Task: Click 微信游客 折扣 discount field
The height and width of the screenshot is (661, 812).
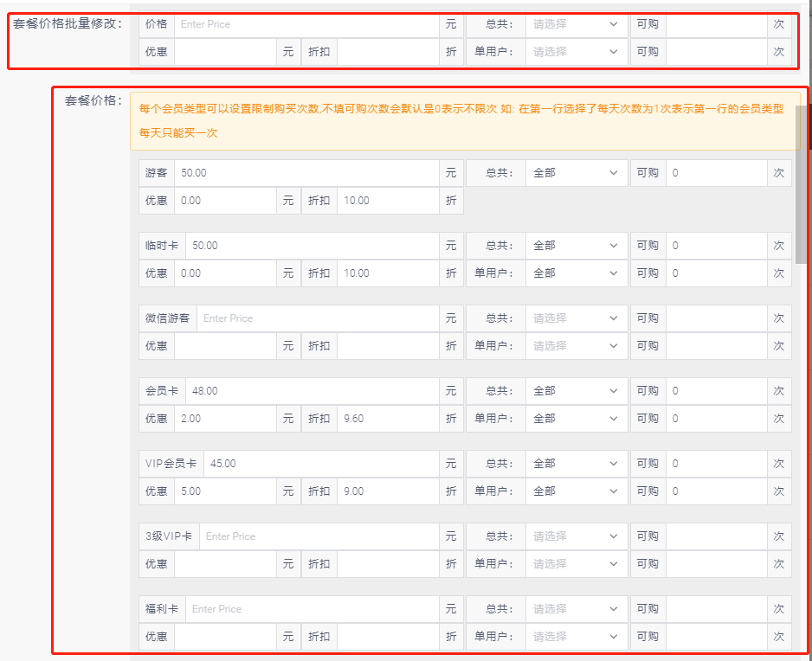Action: point(388,346)
